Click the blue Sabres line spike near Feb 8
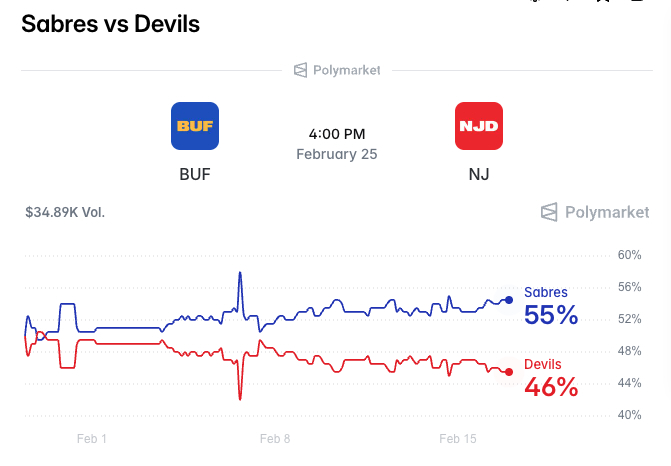The image size is (671, 466). [240, 274]
